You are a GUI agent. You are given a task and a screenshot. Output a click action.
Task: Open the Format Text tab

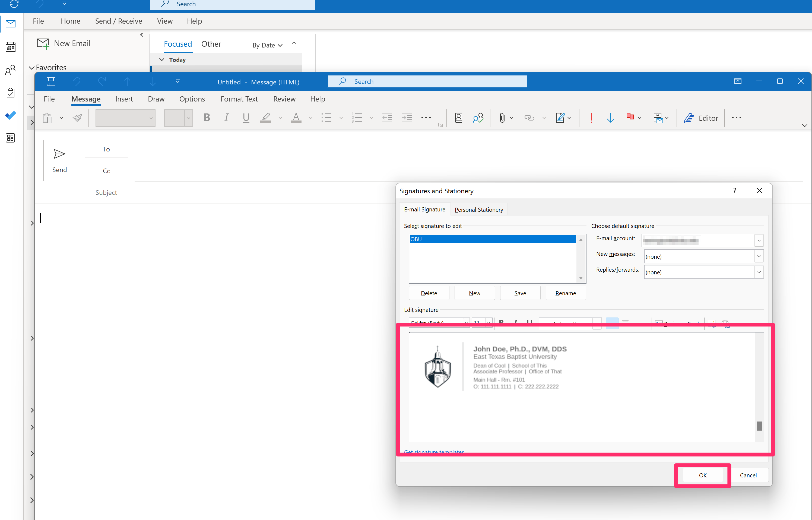239,99
